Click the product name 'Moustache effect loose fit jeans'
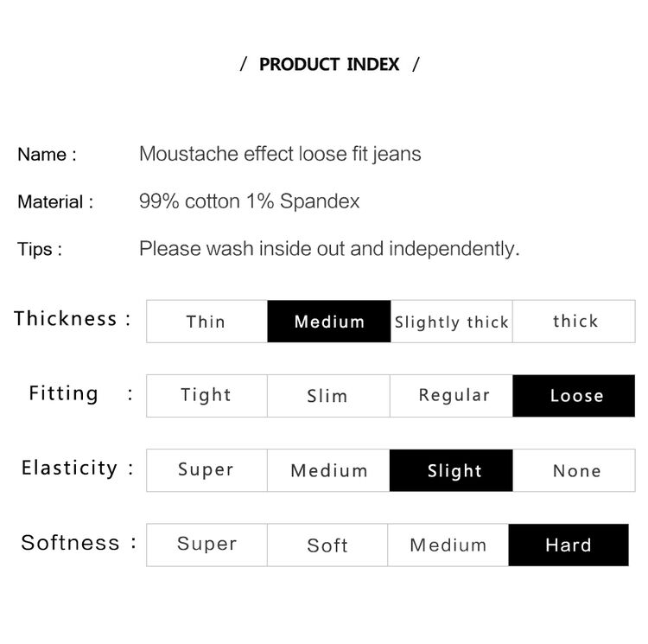648x644 pixels. coord(280,154)
